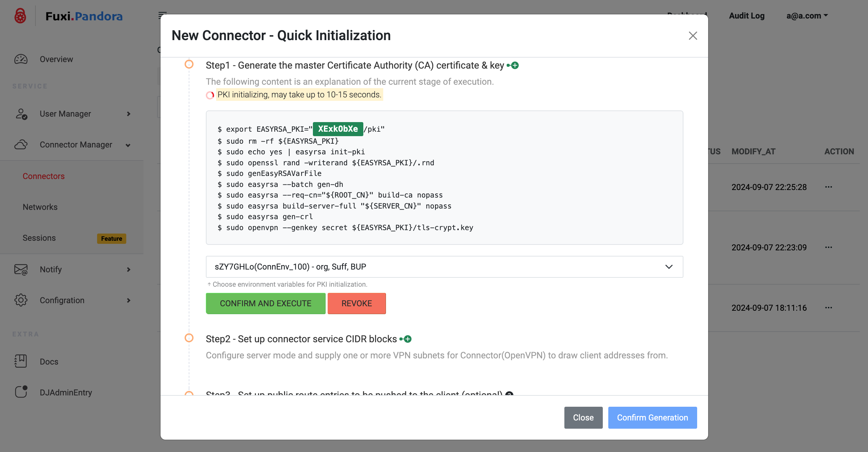Click the ACTION column header

(x=839, y=151)
